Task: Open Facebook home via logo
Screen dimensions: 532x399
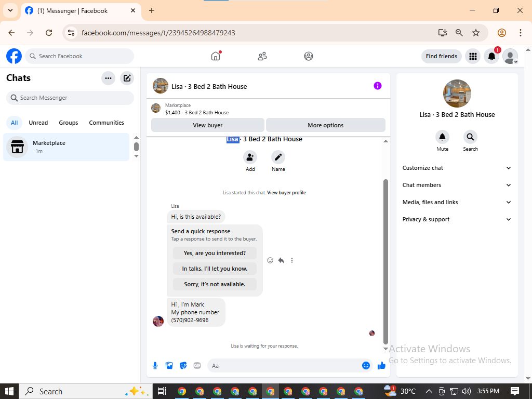Action: (14, 56)
